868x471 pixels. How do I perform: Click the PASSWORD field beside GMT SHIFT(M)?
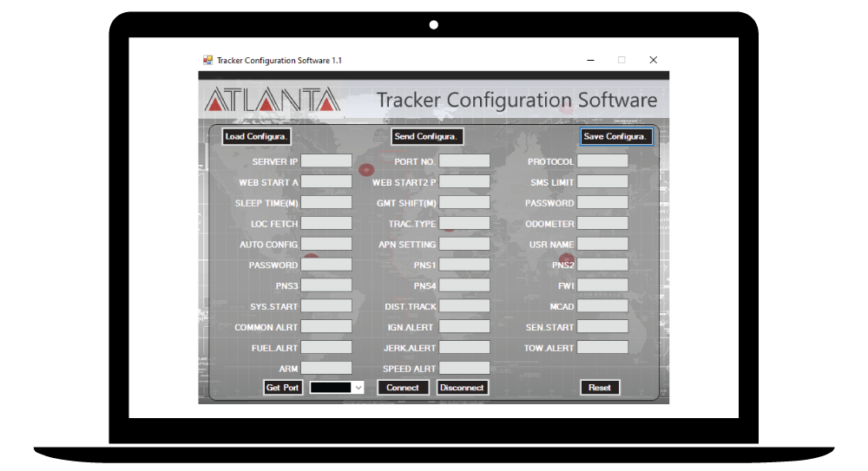click(603, 203)
